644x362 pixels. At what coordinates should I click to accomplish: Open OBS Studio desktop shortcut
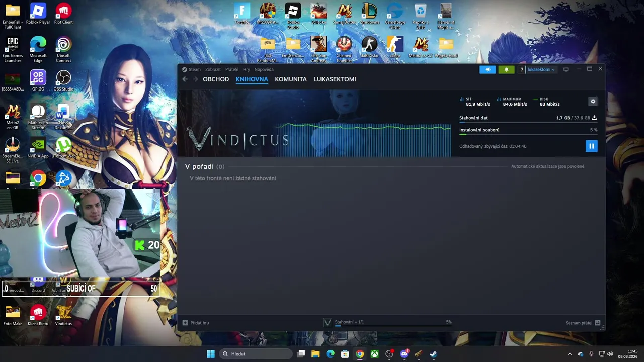tap(63, 80)
